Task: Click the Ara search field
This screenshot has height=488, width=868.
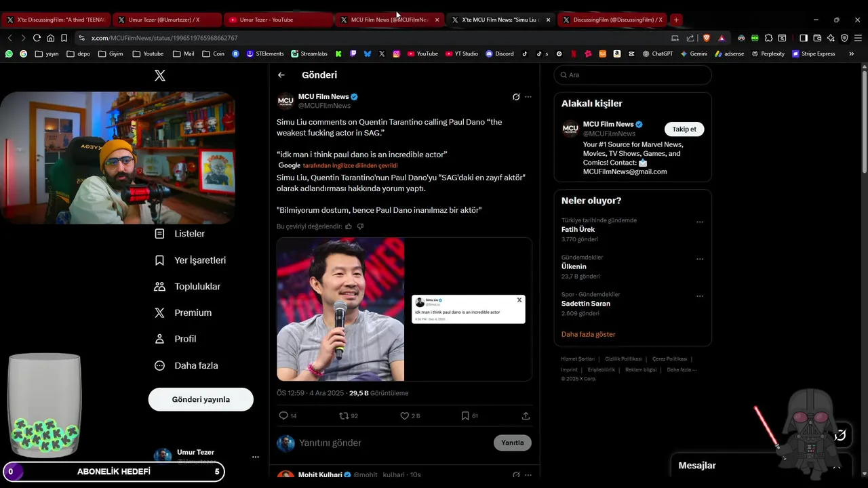Action: [633, 75]
